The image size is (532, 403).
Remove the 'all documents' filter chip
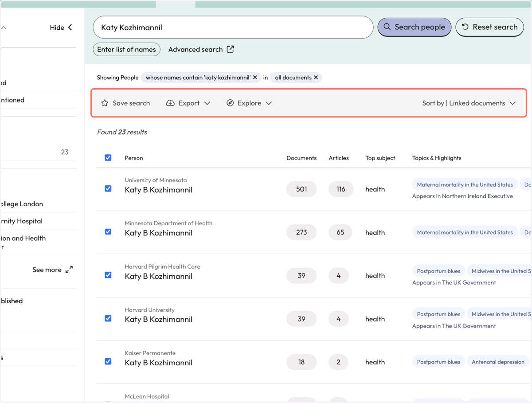point(316,77)
